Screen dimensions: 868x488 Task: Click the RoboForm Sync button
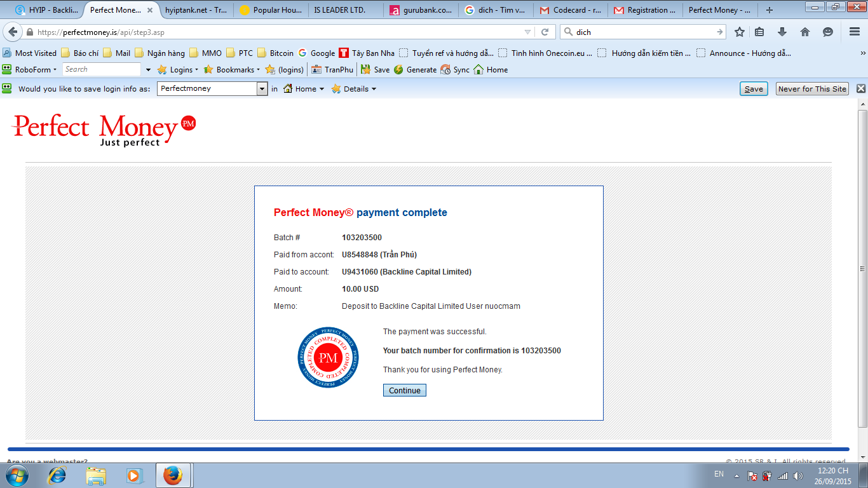point(455,69)
